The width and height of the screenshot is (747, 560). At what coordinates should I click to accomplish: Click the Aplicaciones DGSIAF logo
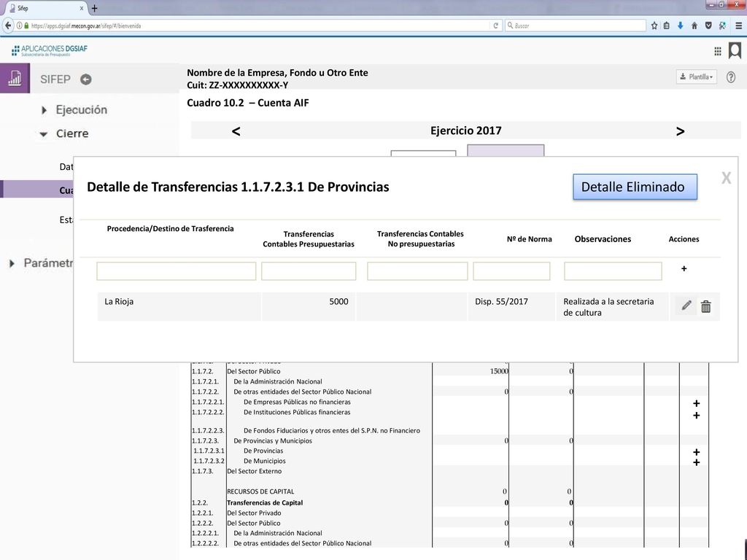point(50,50)
